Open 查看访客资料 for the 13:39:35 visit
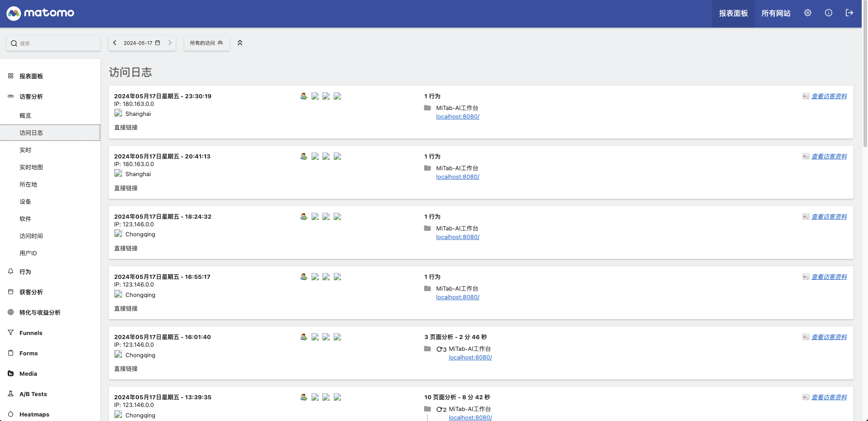The image size is (868, 421). pyautogui.click(x=829, y=397)
